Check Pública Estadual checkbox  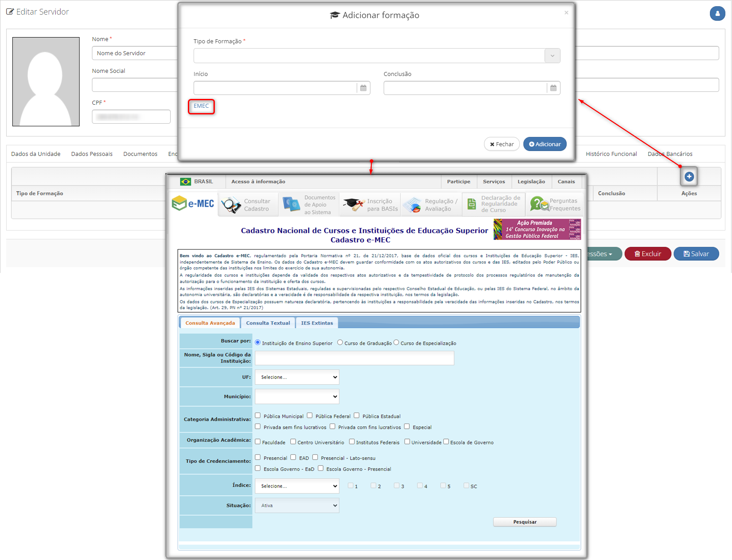pos(357,416)
